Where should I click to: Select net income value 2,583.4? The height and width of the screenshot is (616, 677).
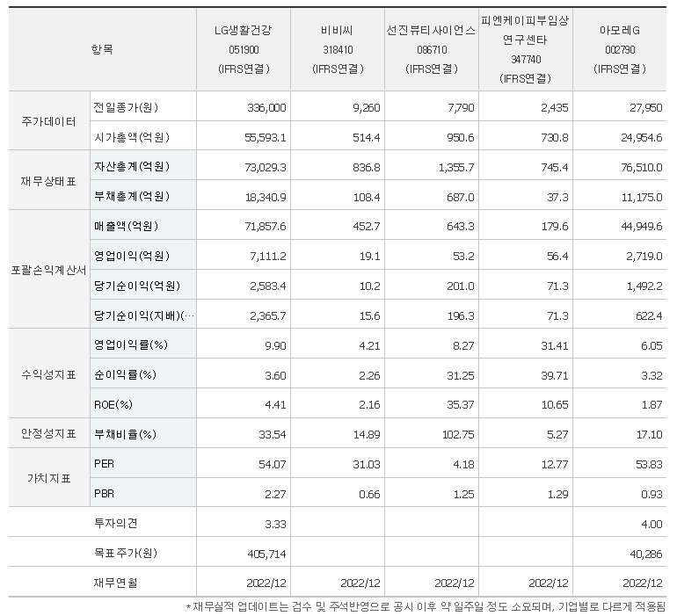coord(268,286)
